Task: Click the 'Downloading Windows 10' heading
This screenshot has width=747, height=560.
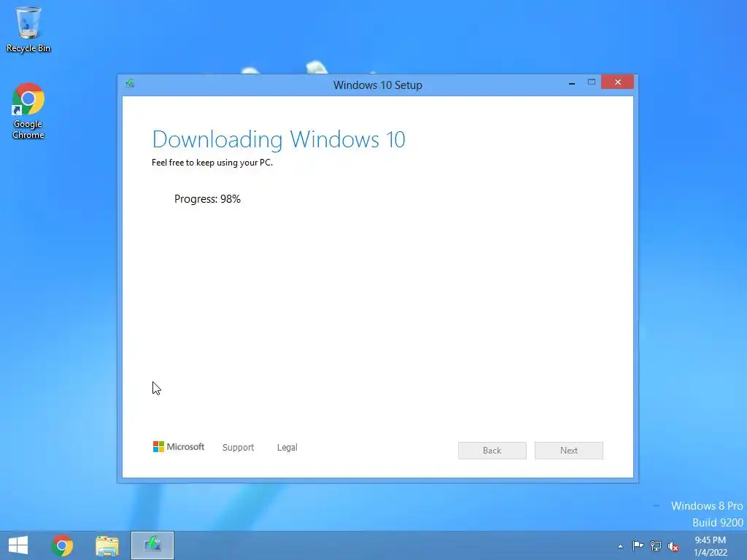Action: [279, 139]
